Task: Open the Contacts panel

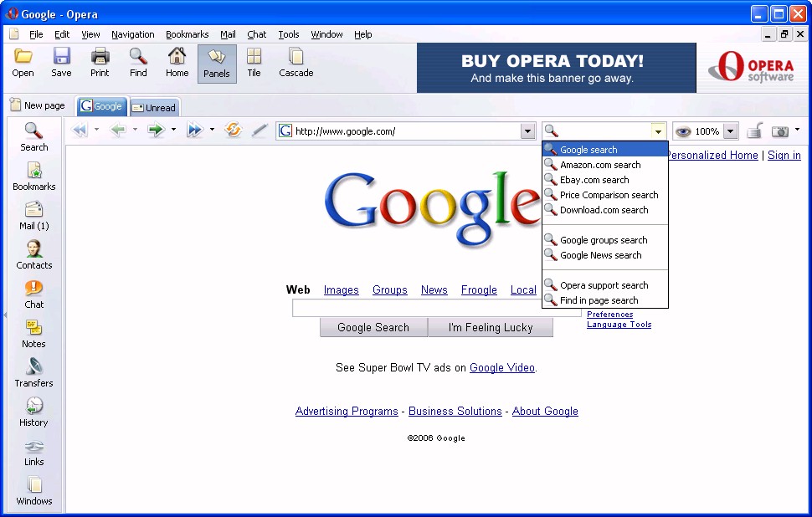Action: [x=33, y=255]
